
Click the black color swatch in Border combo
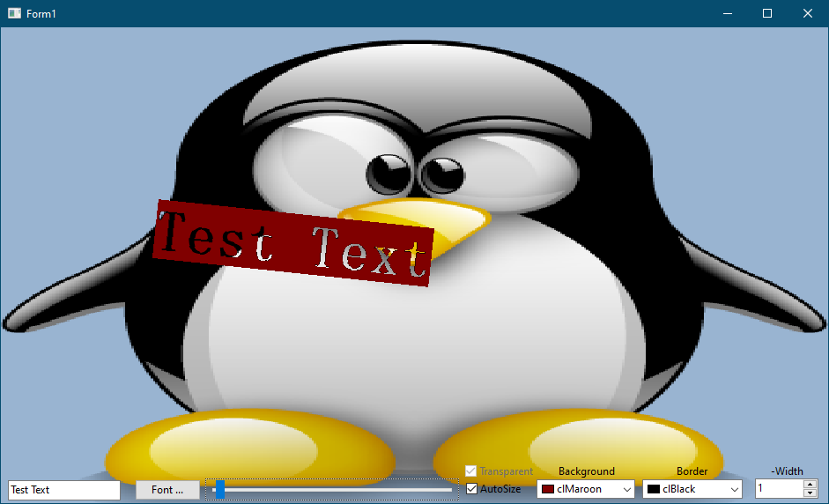[x=654, y=489]
